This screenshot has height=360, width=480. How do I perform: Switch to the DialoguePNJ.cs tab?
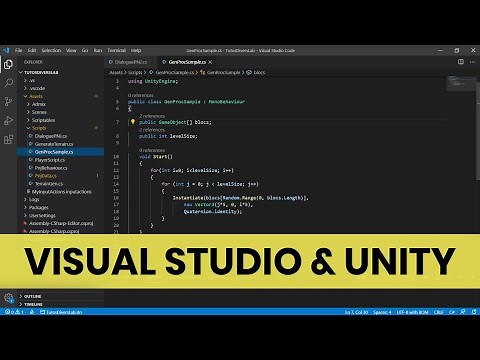131,62
